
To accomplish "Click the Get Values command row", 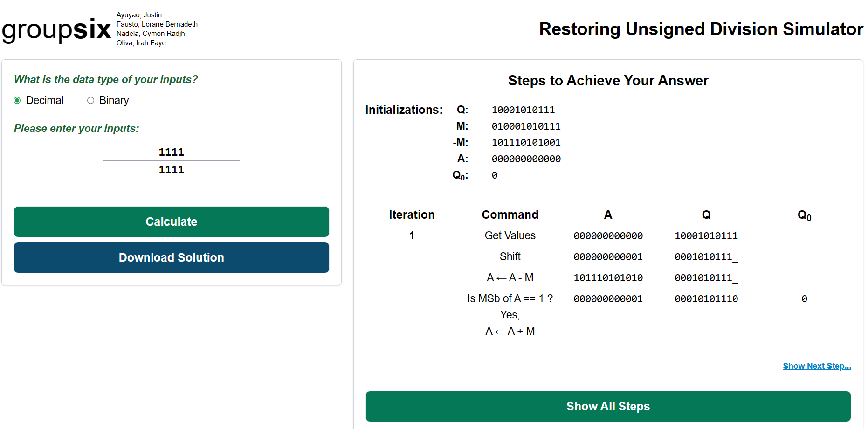I will pyautogui.click(x=510, y=235).
